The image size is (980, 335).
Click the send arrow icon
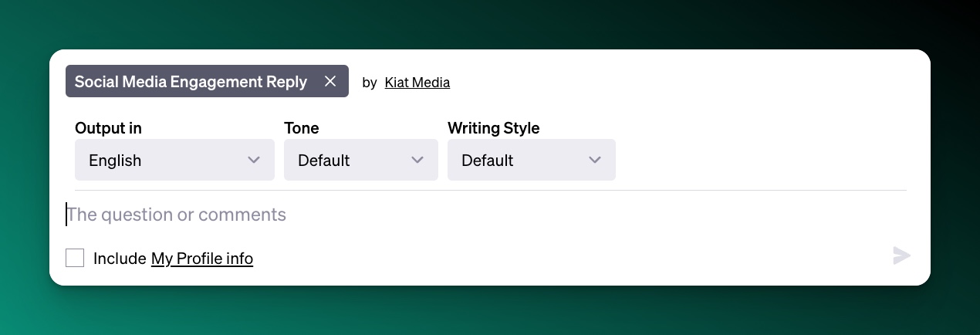coord(901,256)
